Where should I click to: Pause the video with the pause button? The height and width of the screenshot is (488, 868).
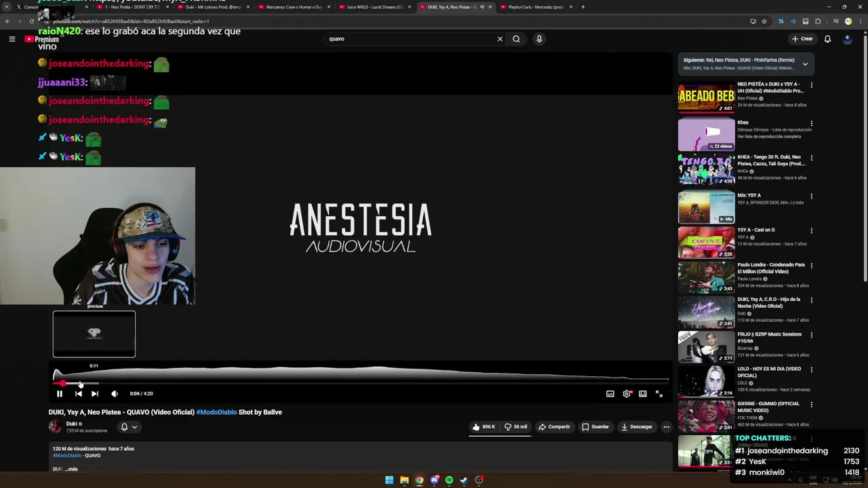(x=60, y=393)
